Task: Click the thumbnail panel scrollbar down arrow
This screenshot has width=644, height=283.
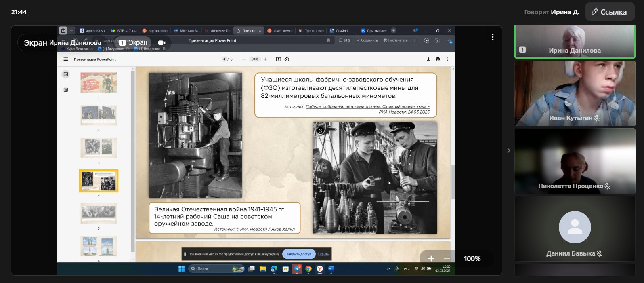Action: pos(133,260)
